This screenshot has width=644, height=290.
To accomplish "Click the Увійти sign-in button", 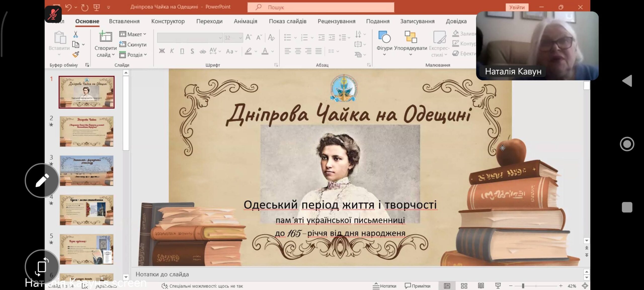I will click(517, 7).
